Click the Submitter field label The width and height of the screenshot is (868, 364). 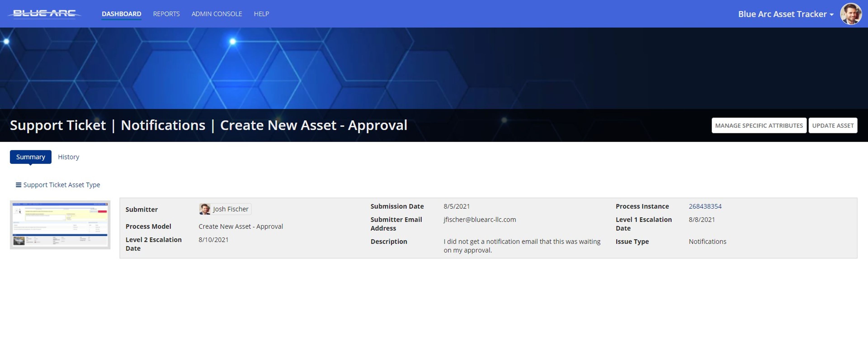tap(142, 209)
